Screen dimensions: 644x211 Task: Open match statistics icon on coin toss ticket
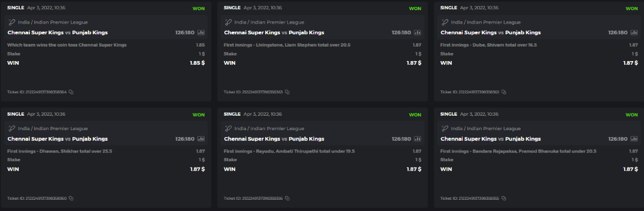pos(201,33)
